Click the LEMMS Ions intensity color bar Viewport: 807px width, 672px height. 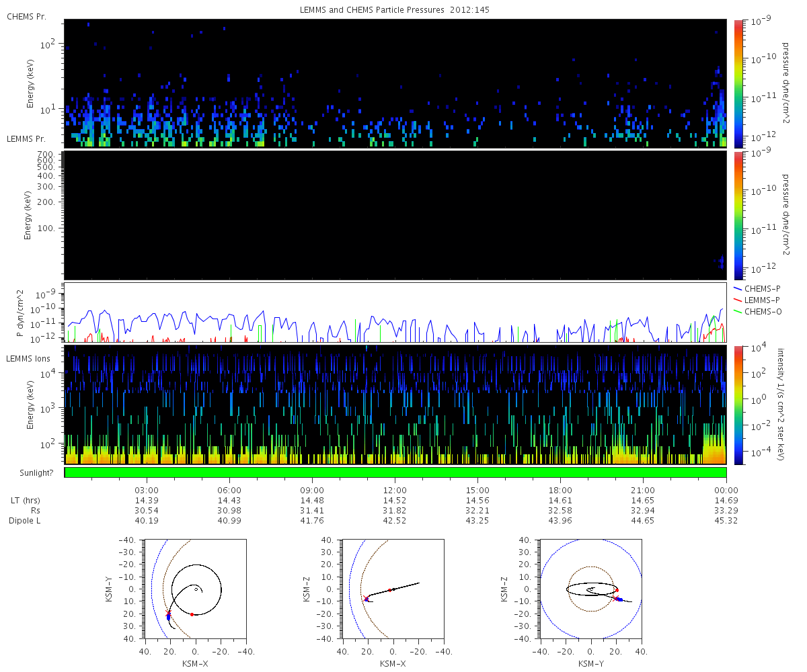738,405
